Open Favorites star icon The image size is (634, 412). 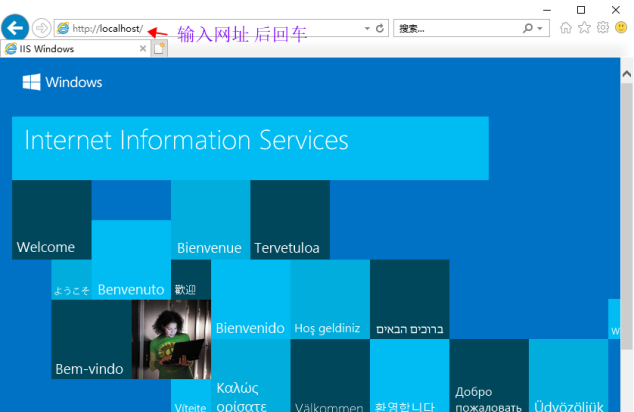pos(584,28)
